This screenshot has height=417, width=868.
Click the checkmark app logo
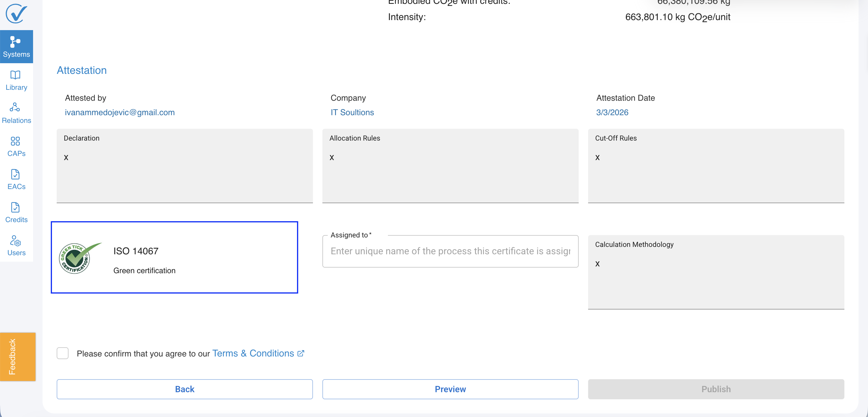16,14
